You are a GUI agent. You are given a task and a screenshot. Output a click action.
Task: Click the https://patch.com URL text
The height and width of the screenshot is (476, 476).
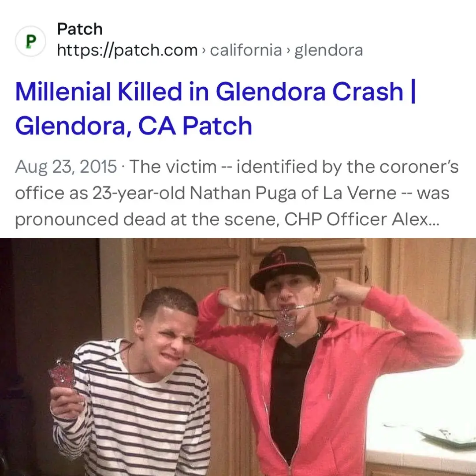pos(127,50)
